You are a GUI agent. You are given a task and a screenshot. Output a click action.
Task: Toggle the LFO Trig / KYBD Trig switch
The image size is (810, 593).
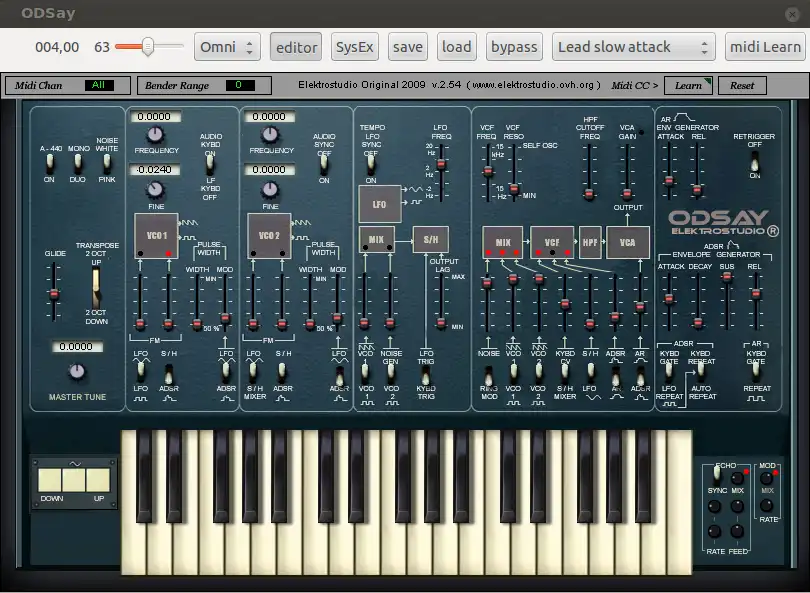point(426,375)
